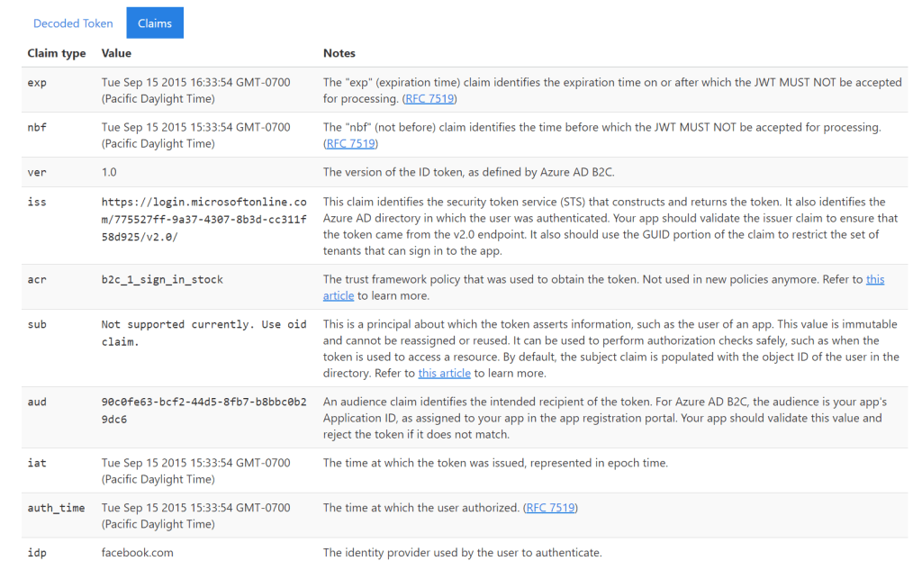Select the nbf claim row
This screenshot has width=922, height=588.
(37, 127)
